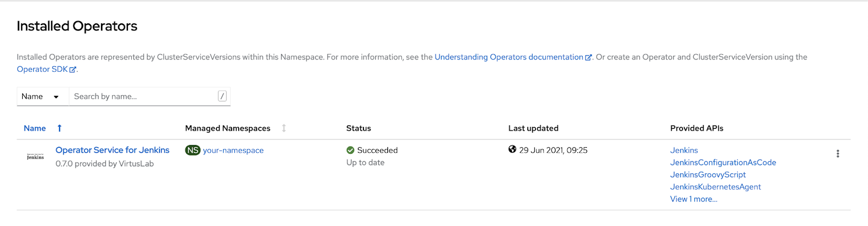Open the your-namespace link
868x226 pixels.
tap(233, 150)
